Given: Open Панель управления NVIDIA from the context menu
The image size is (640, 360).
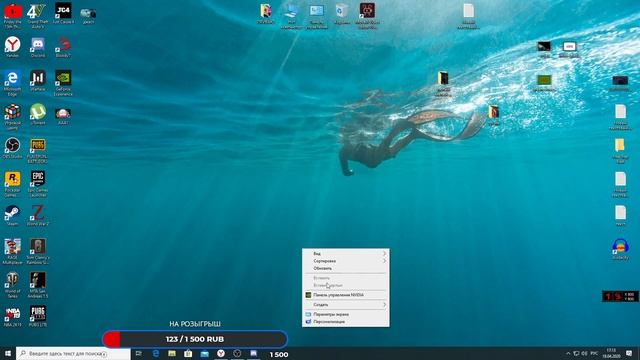Looking at the screenshot, I should click(346, 295).
